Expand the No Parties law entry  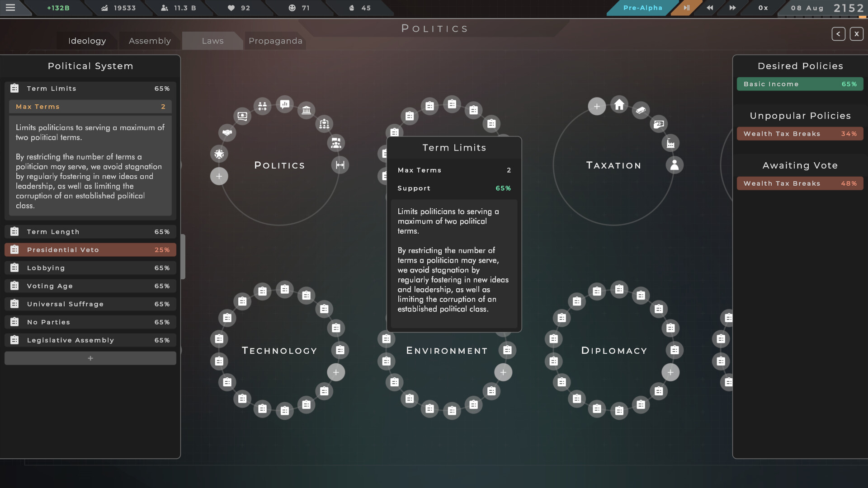tap(90, 322)
